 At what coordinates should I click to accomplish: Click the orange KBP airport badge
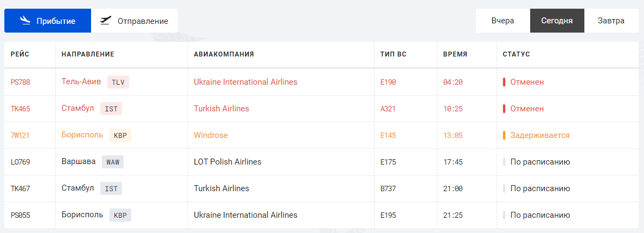tap(120, 135)
